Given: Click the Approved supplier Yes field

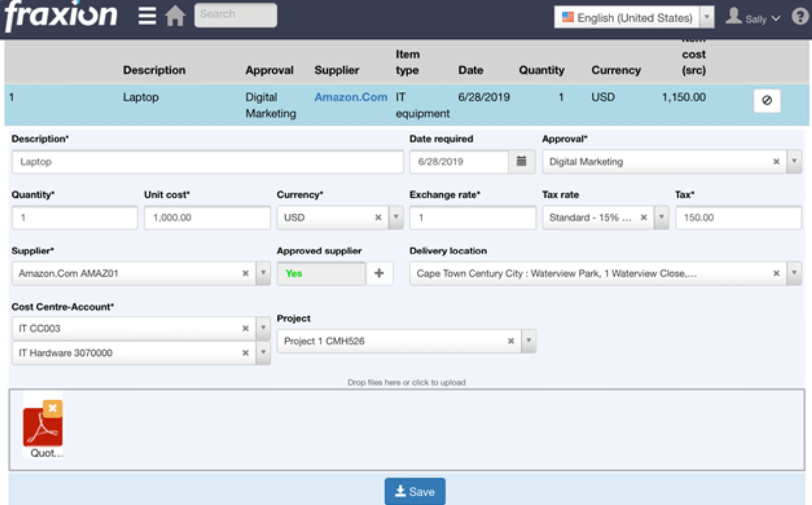Looking at the screenshot, I should click(322, 273).
